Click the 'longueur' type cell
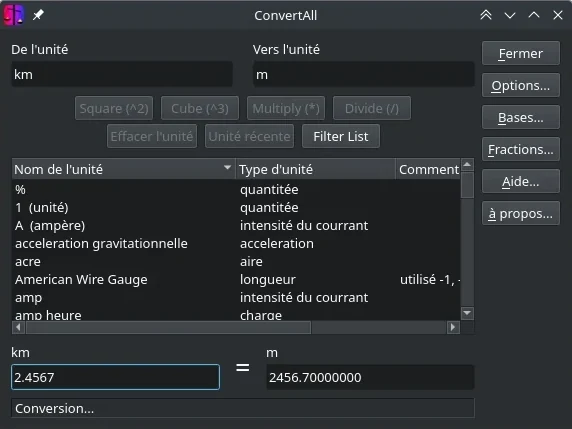The height and width of the screenshot is (429, 572). coord(268,280)
